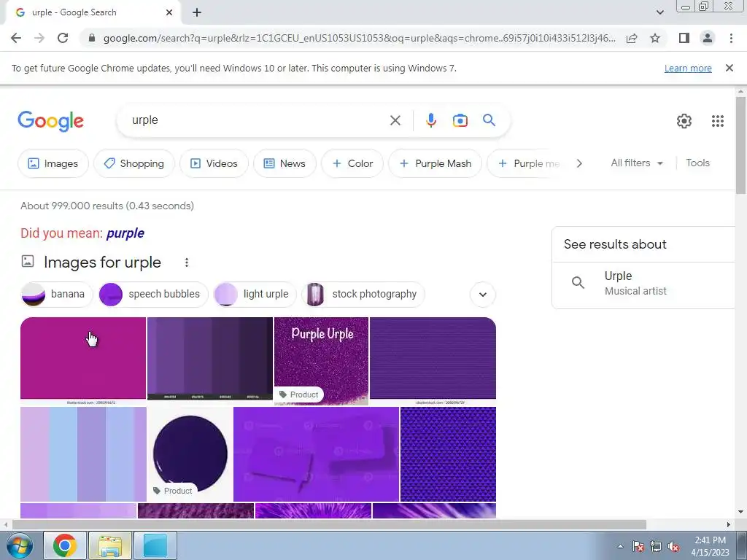
Task: Open the Purple Urple glitter product image
Action: 321,361
